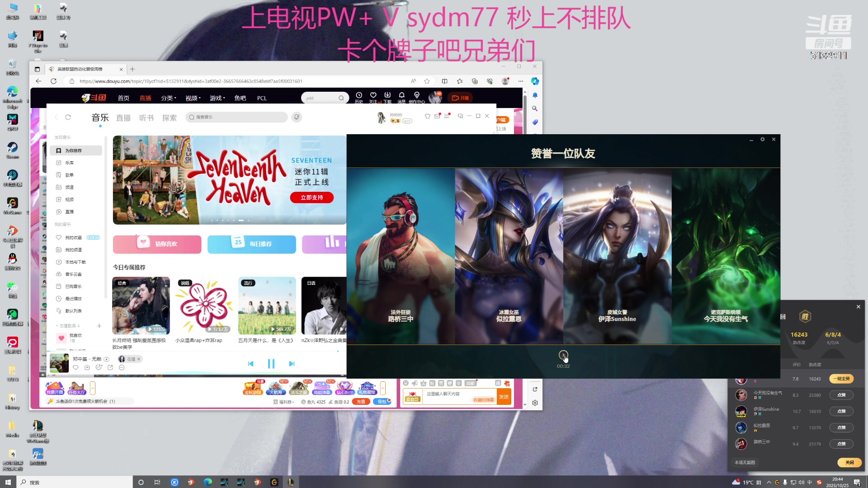Image resolution: width=868 pixels, height=488 pixels.
Task: Honor teammate 今天我没有生气 (Thresh)
Action: (726, 256)
